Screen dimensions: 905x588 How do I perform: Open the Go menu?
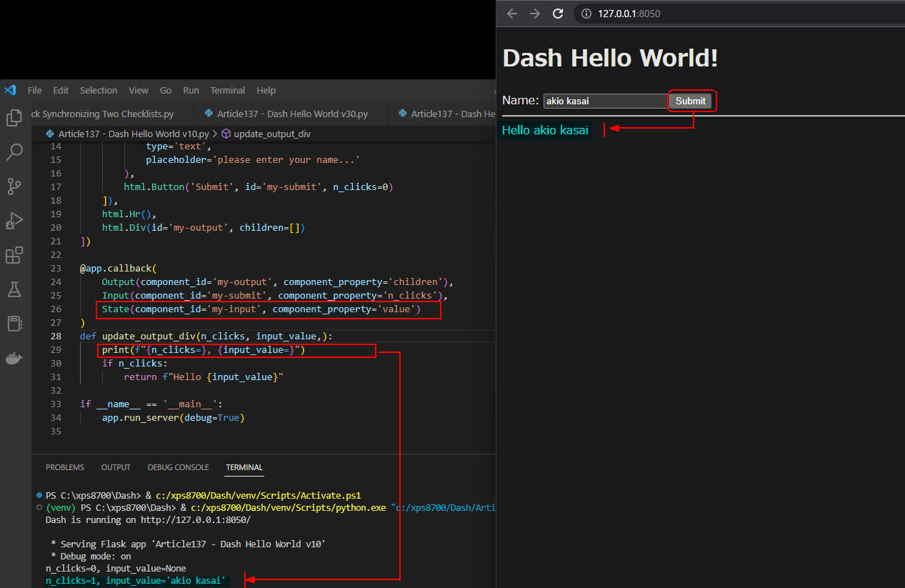(x=166, y=90)
